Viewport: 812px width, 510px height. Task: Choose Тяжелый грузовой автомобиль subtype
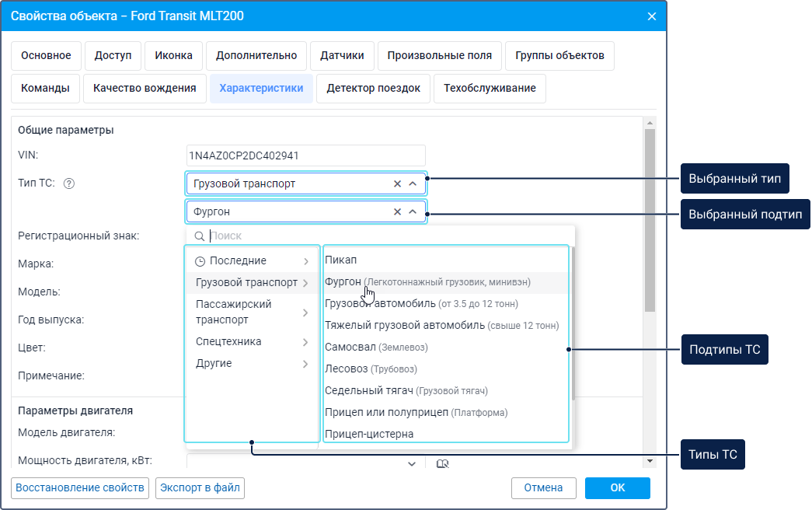coord(445,326)
